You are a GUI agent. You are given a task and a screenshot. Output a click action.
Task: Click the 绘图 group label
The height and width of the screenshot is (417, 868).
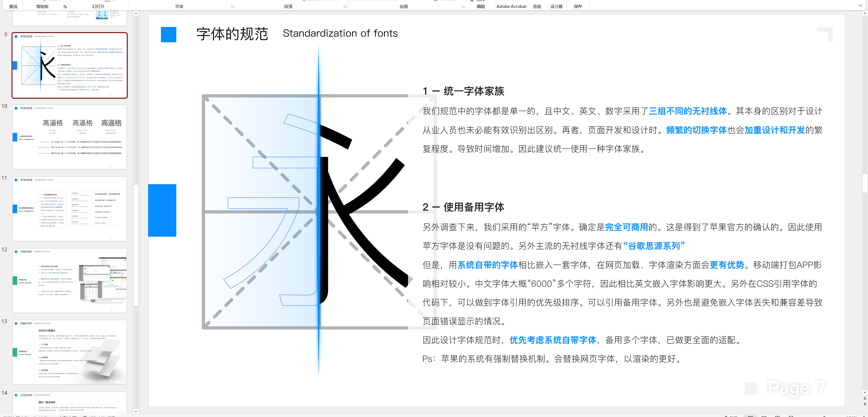point(404,6)
